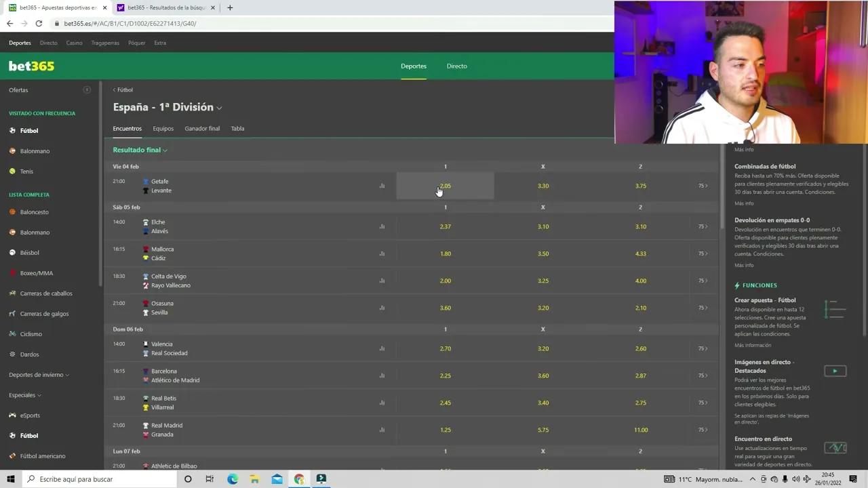Open Póquer in the top menu

136,43
